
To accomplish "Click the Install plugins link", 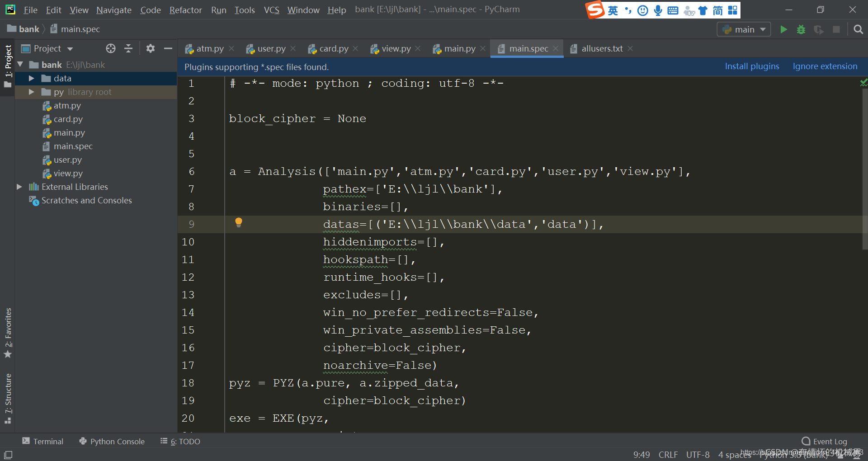I will [752, 66].
